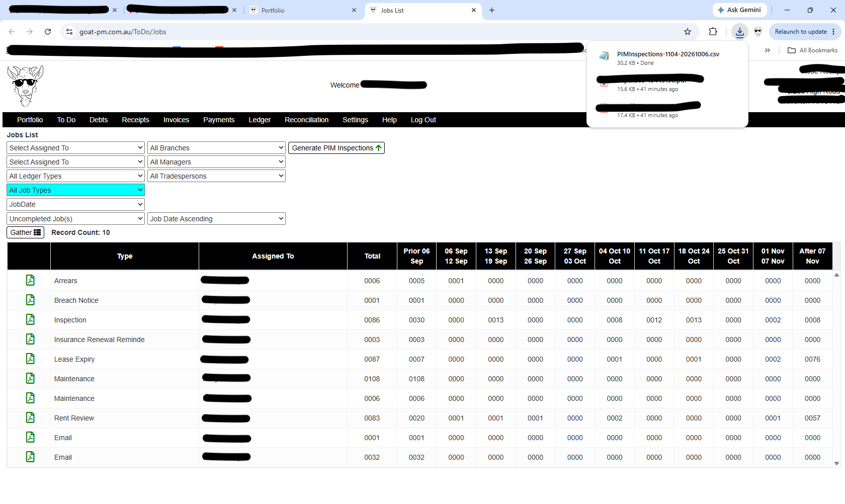Open All Managers dropdown
The image size is (845, 504).
[x=216, y=162]
